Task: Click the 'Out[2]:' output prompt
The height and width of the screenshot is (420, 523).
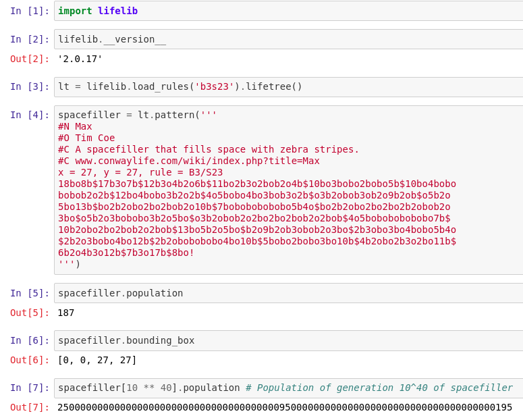Action: (x=30, y=59)
